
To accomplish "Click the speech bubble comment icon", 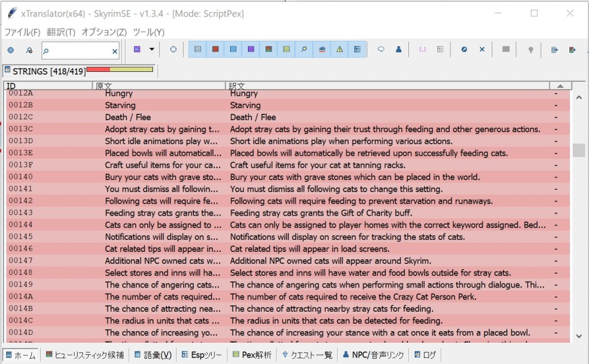I will click(x=381, y=49).
